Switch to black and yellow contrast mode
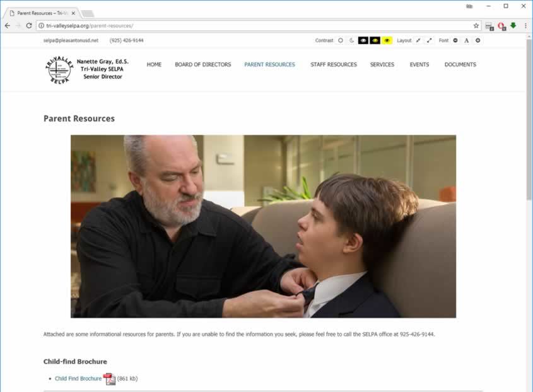533x392 pixels. click(x=375, y=40)
